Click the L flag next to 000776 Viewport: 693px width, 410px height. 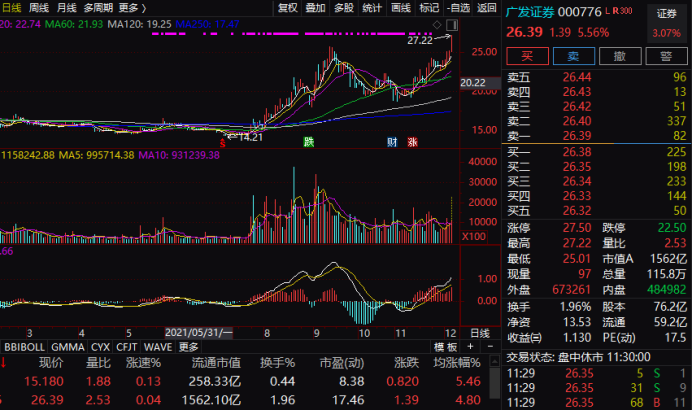[607, 10]
